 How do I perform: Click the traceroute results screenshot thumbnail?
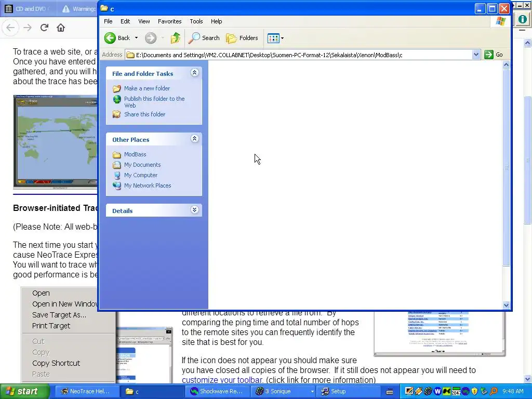(440, 334)
